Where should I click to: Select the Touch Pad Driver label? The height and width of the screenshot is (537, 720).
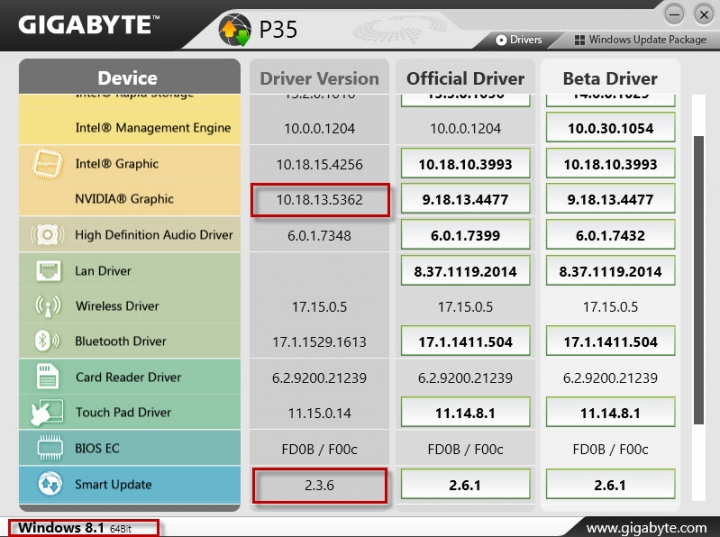pyautogui.click(x=123, y=413)
